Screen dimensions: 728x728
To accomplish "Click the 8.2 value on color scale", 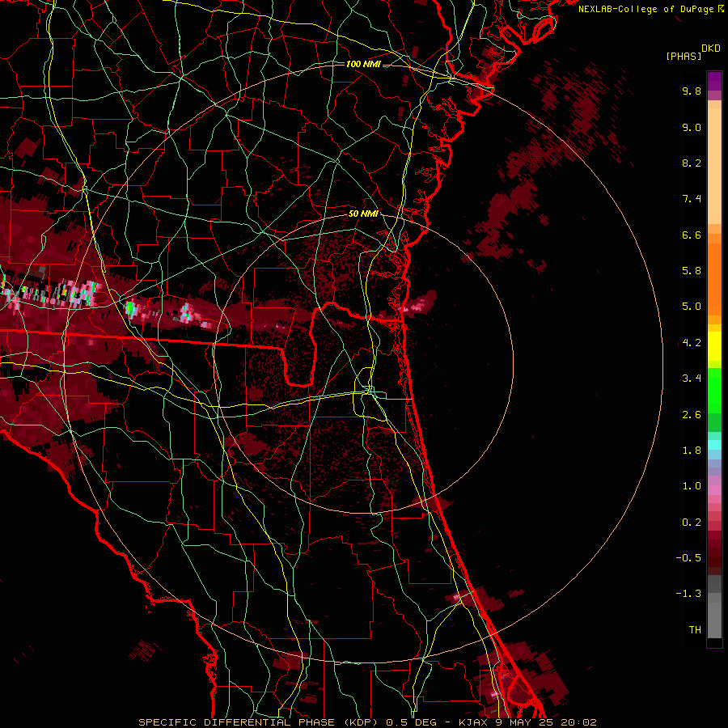I will coord(692,163).
